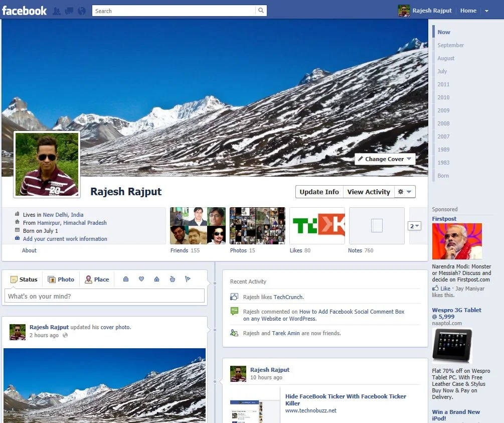Image resolution: width=504 pixels, height=423 pixels.
Task: Open the Photos thumbnail collage
Action: (x=257, y=225)
